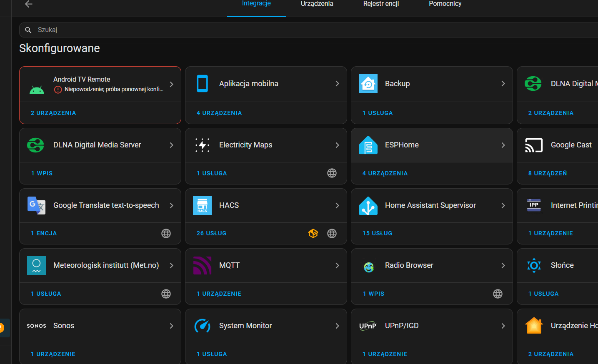
Task: Open Radio Browser via its chevron
Action: coord(503,265)
